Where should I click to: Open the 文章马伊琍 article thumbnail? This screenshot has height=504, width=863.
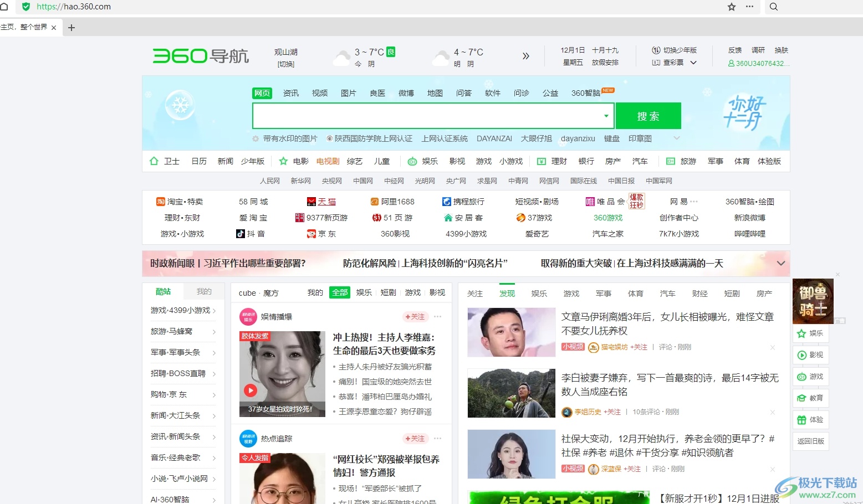pyautogui.click(x=512, y=332)
